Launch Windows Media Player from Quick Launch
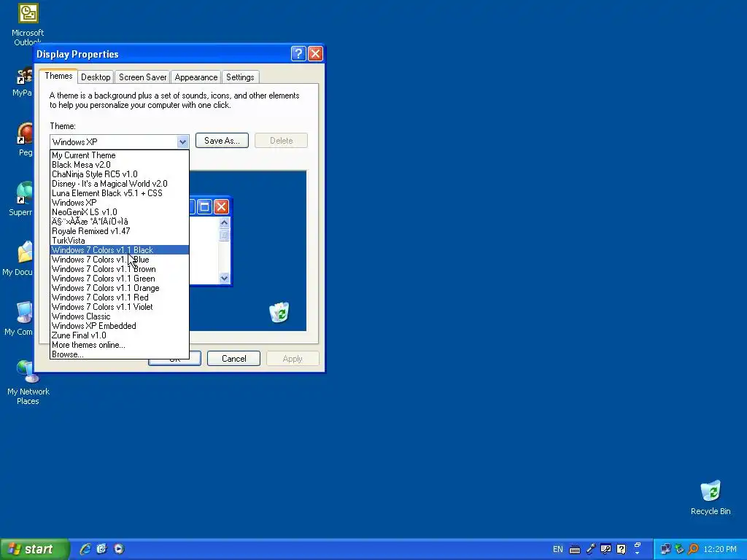Viewport: 747px width, 560px height. click(119, 549)
